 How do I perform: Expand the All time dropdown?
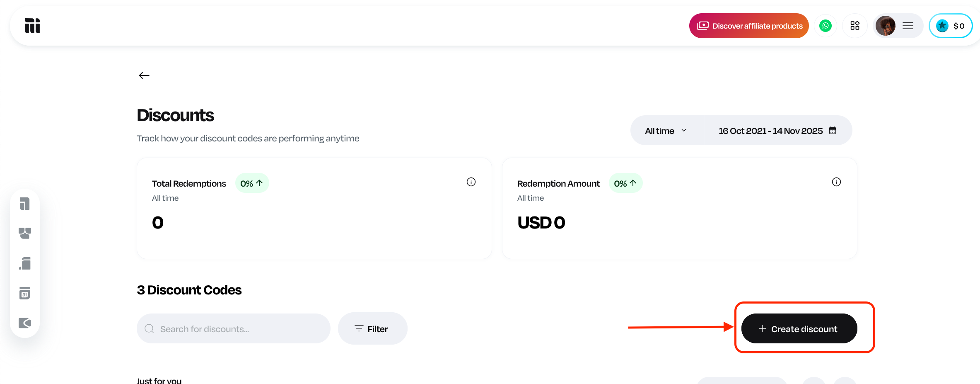pos(666,131)
